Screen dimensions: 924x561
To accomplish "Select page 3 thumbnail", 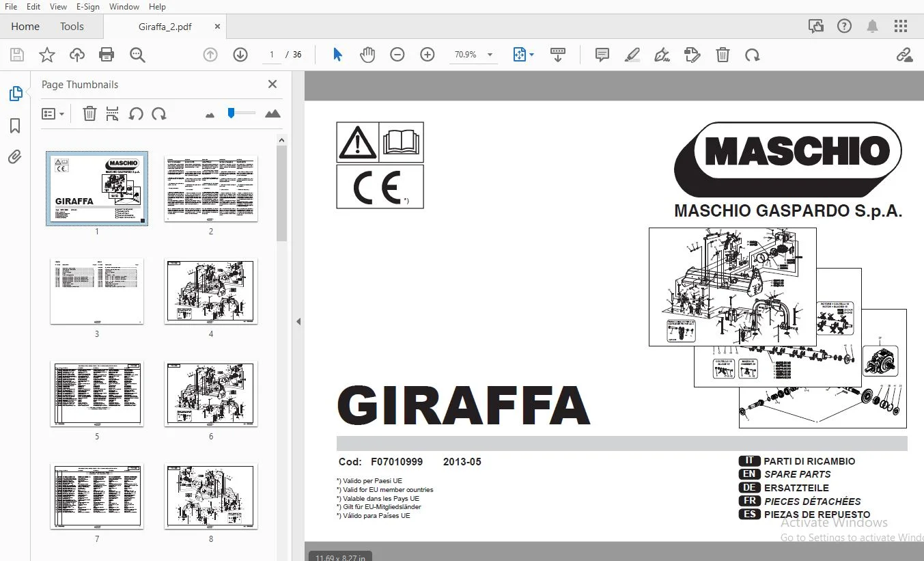I will pos(97,291).
